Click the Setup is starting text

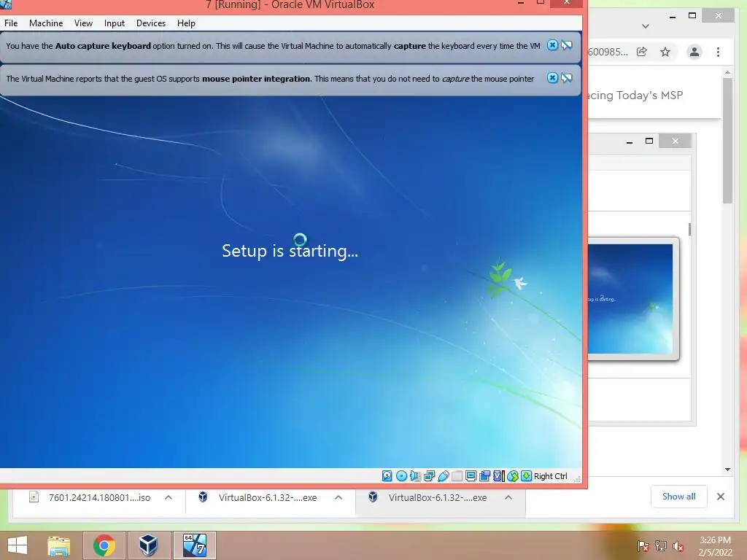[x=290, y=251]
